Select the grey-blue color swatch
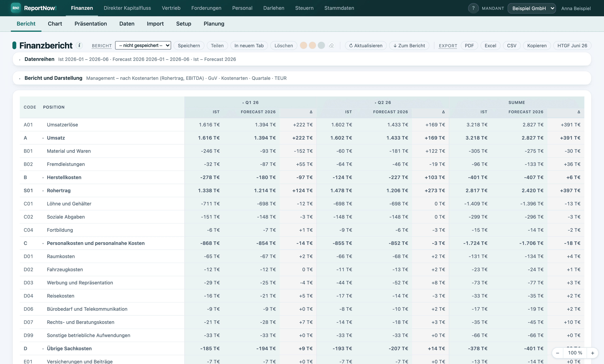The width and height of the screenshot is (604, 364). 321,45
